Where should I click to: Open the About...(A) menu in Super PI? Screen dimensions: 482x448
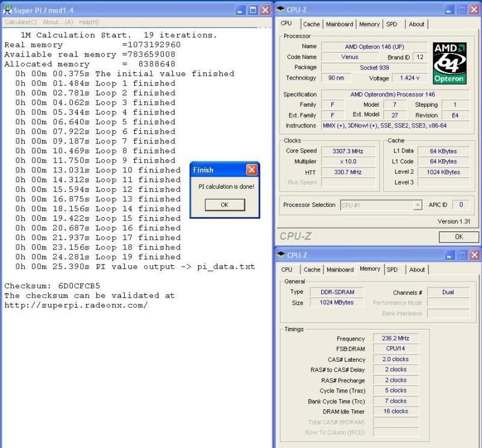pos(58,22)
